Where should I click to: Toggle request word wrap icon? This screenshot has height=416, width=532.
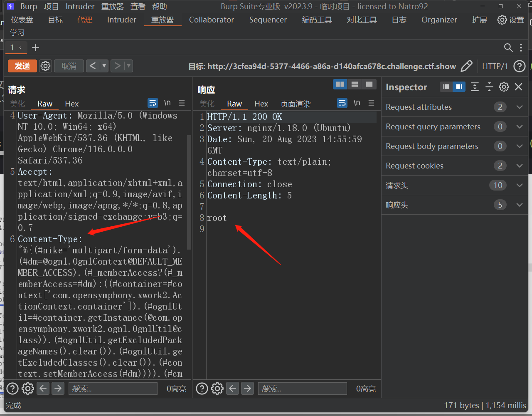tap(153, 103)
